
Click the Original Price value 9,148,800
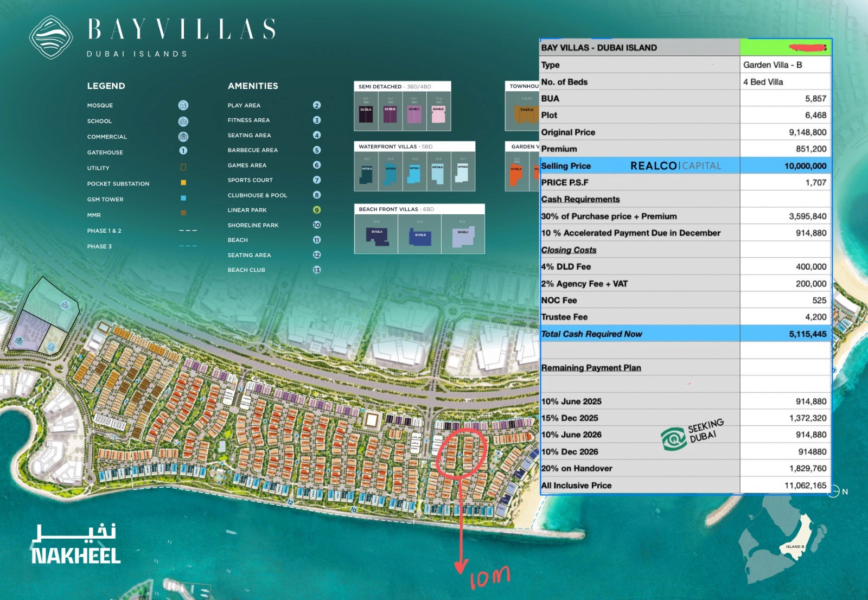[x=807, y=132]
